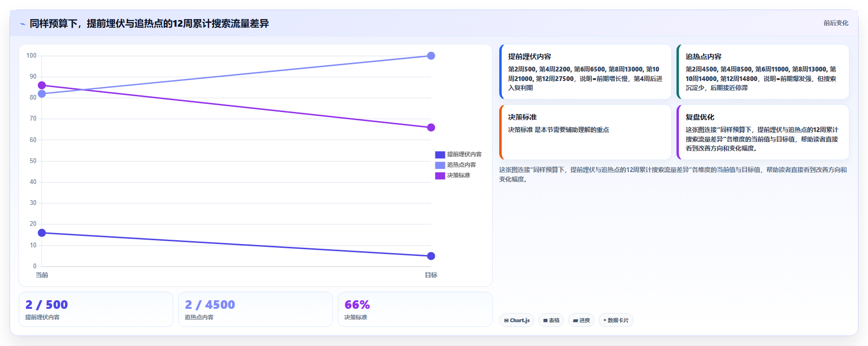Select the 决策标准 data point at 当前 (86)

click(42, 85)
